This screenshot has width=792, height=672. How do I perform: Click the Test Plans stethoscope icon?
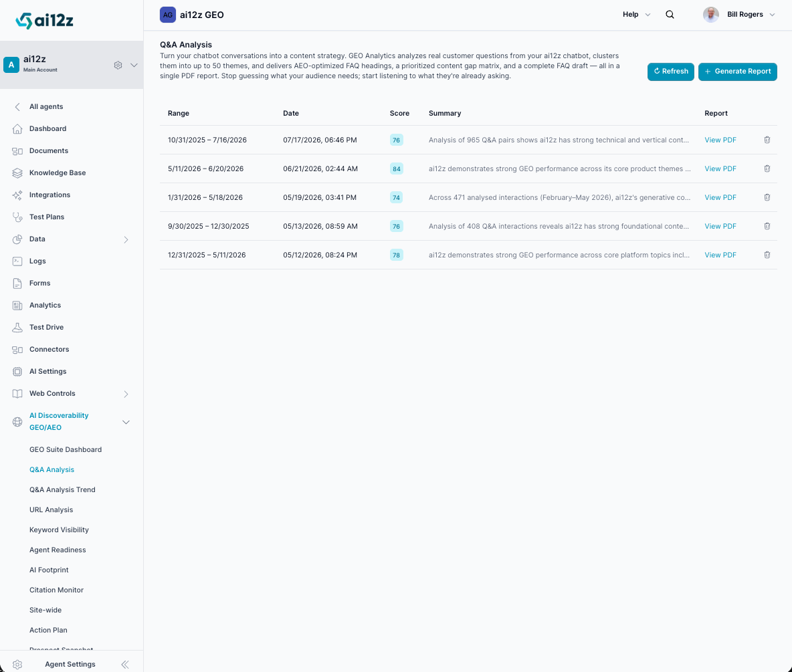click(17, 217)
